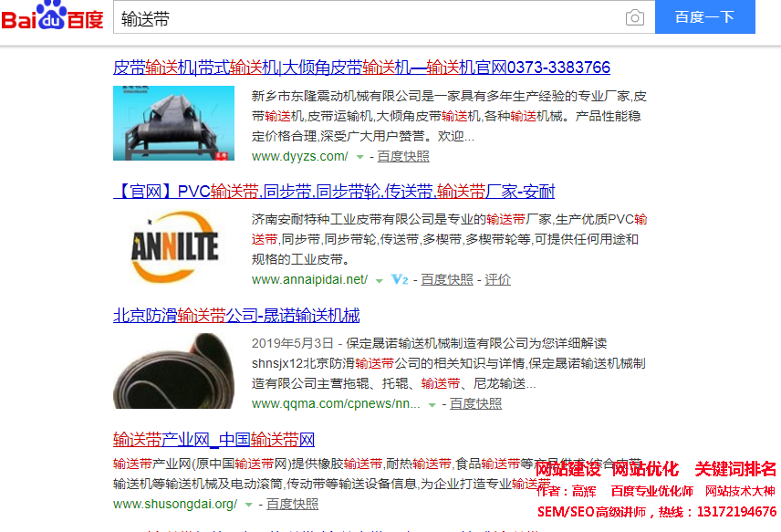The height and width of the screenshot is (532, 781).
Task: Open 百度快照 for dyyzs.com result
Action: pos(403,156)
